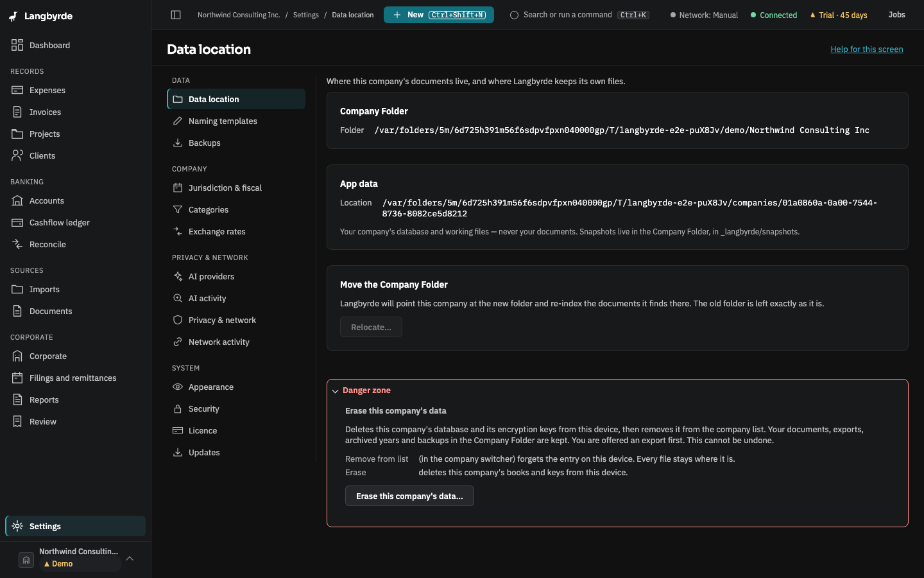The width and height of the screenshot is (924, 578).
Task: Open Backups download icon
Action: pos(178,143)
